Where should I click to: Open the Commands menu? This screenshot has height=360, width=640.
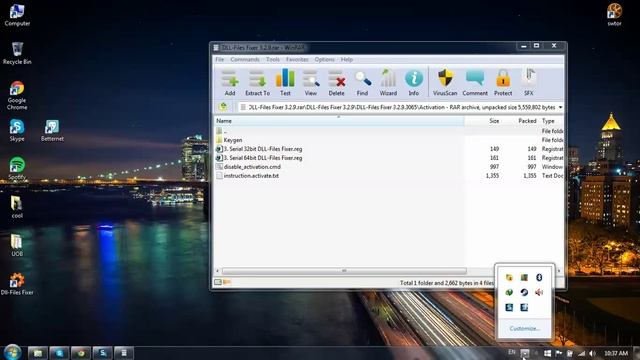(245, 59)
